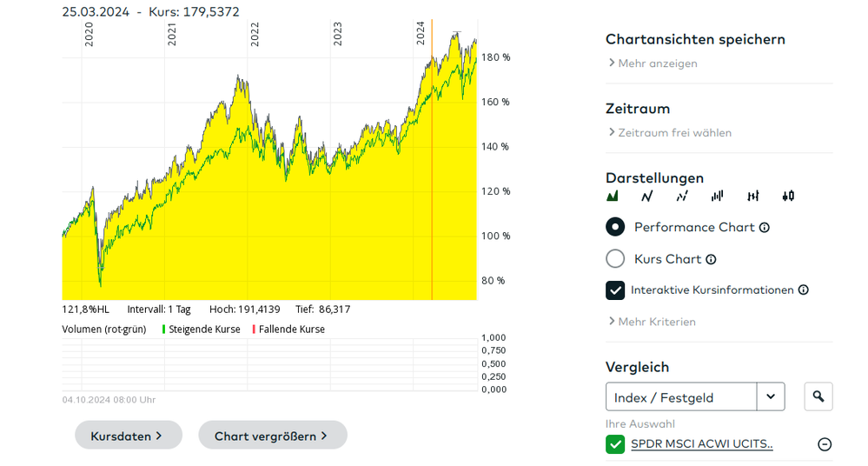Viewport: 868px width, 466px height.
Task: Click the Kursdaten button
Action: point(129,436)
